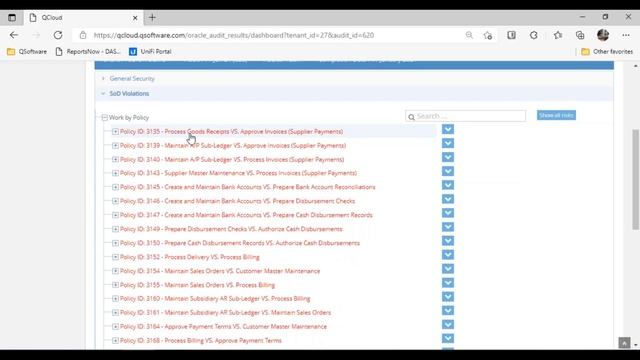
Task: Select Policy 3152 Process Delivery VS. Process Billing
Action: [x=190, y=257]
